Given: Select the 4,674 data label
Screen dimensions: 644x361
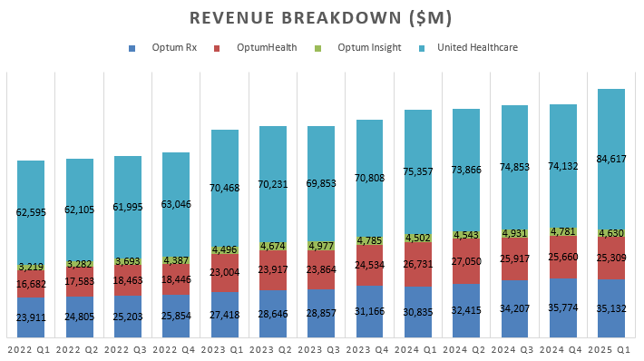Looking at the screenshot, I should (x=273, y=247).
